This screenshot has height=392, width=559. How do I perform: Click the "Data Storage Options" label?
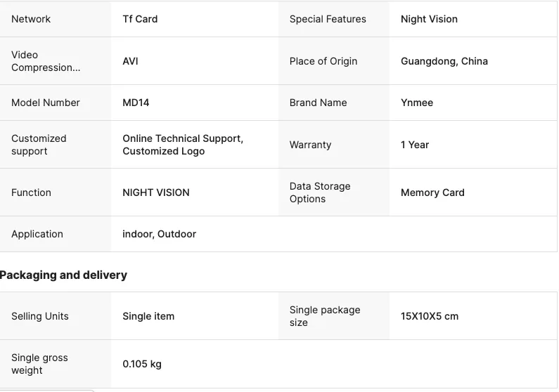point(320,192)
